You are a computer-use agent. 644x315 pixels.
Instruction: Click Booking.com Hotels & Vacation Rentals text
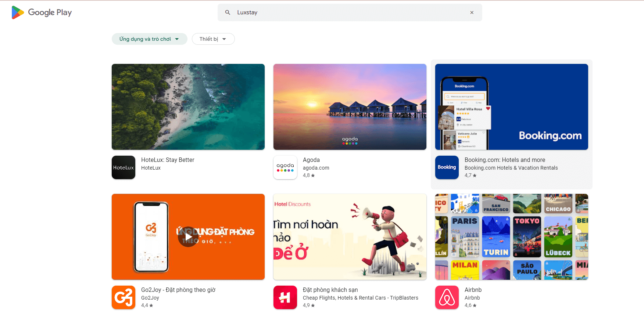coord(511,168)
